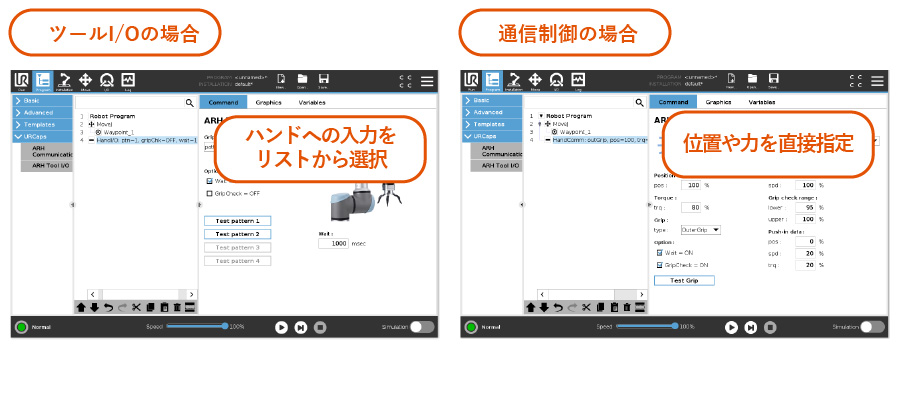Open the Move icon in the right screenshot
Viewport: 900px width, 395px height.
point(536,81)
